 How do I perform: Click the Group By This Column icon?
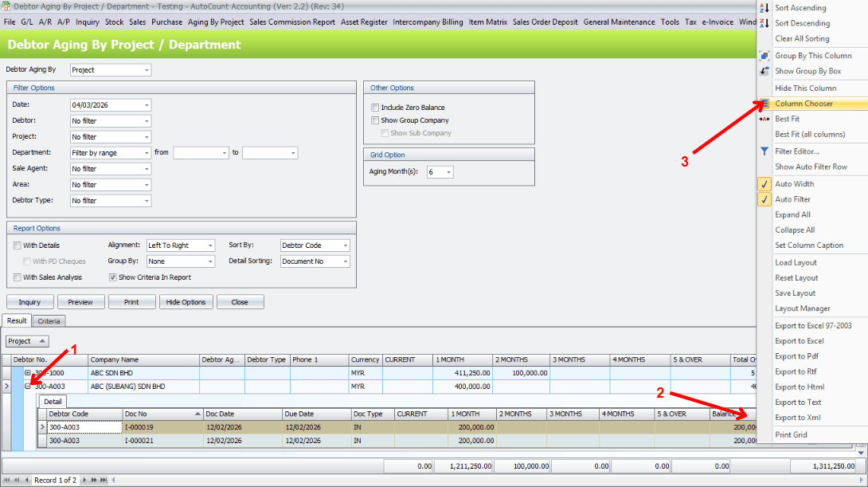click(x=764, y=56)
